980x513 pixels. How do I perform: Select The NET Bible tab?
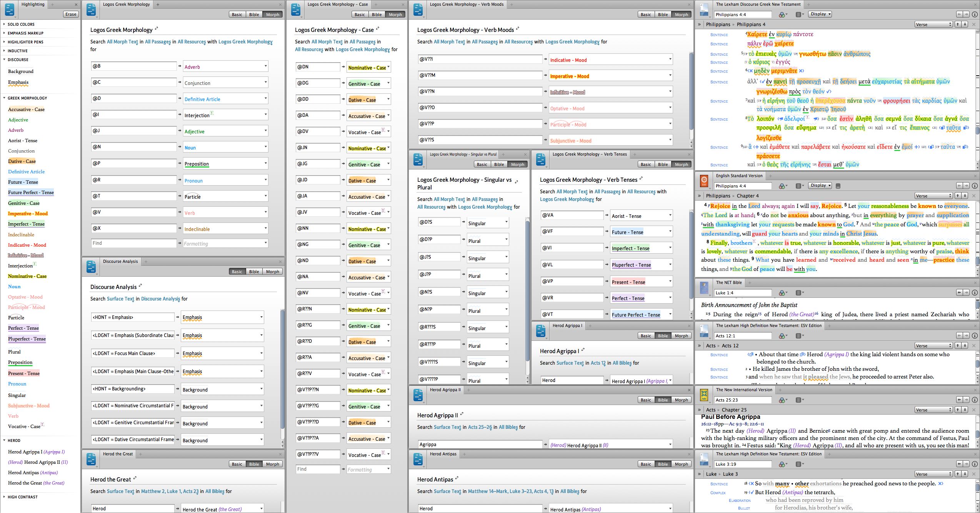click(728, 282)
